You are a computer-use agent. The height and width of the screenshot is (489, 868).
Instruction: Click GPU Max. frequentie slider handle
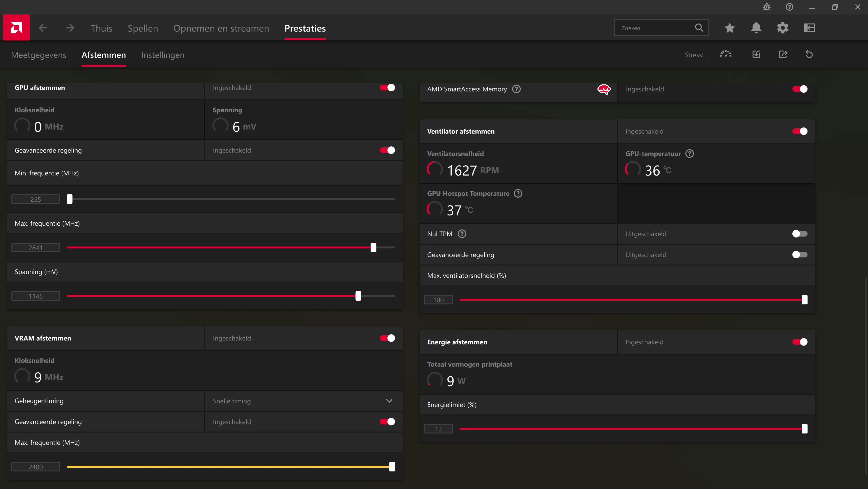pos(373,247)
